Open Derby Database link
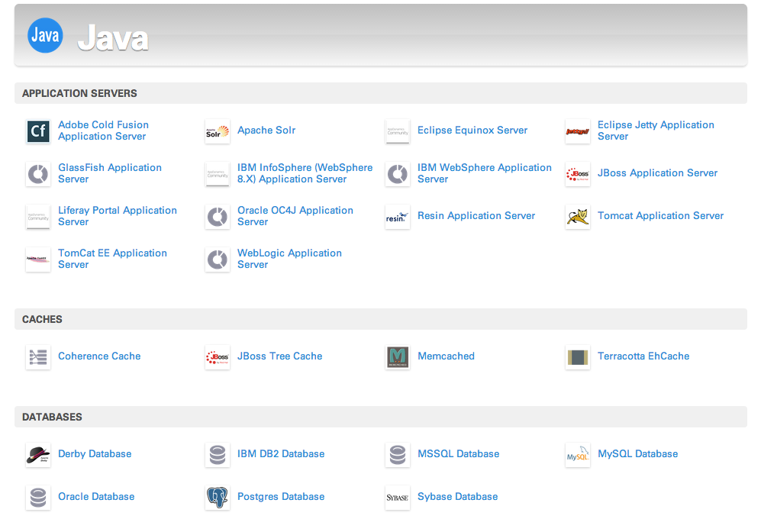Image resolution: width=761 pixels, height=532 pixels. point(95,454)
